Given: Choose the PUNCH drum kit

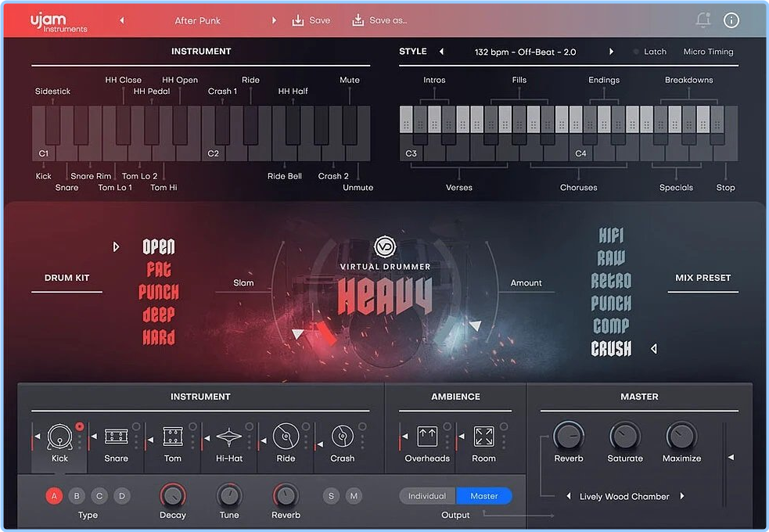Looking at the screenshot, I should click(159, 292).
